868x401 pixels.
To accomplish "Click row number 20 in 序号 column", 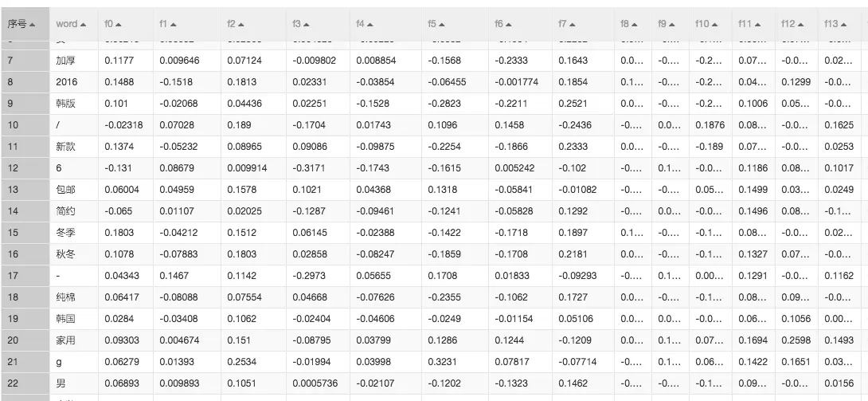I will 12,340.
